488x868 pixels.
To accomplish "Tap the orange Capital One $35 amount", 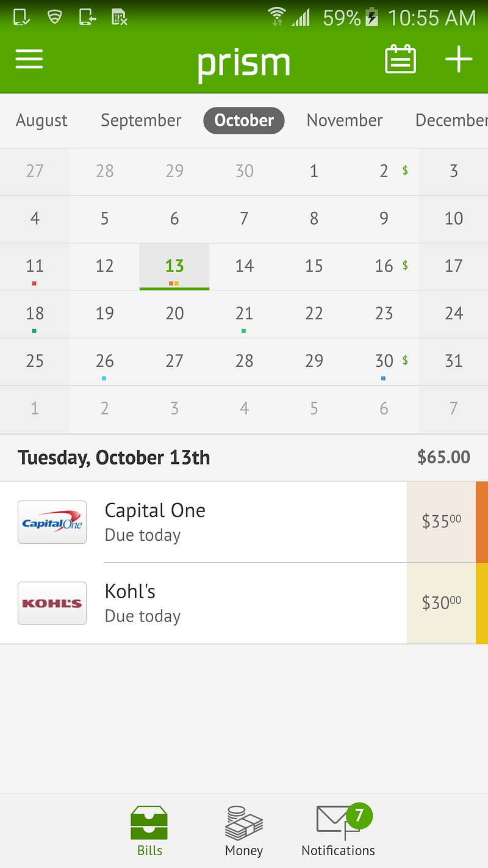I will [441, 522].
